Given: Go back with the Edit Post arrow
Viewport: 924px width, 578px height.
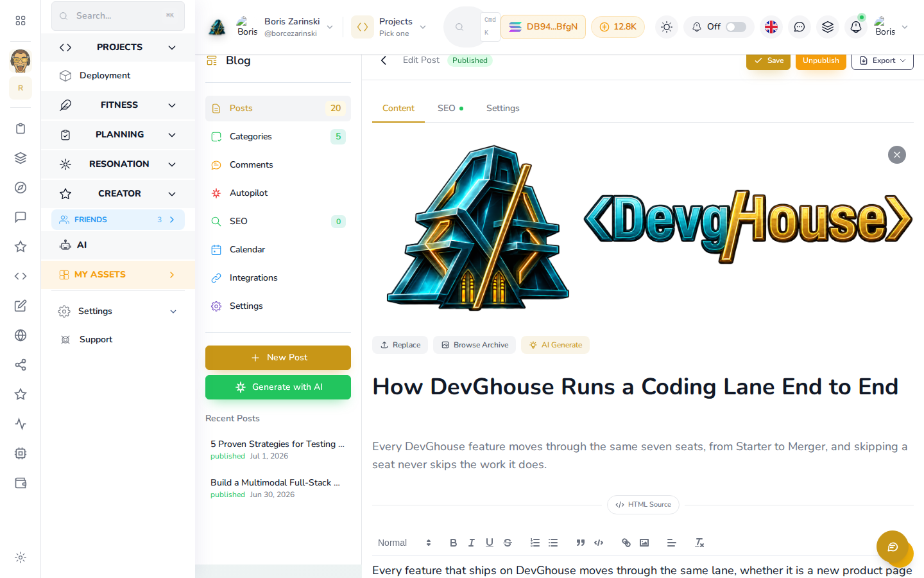Looking at the screenshot, I should click(384, 60).
